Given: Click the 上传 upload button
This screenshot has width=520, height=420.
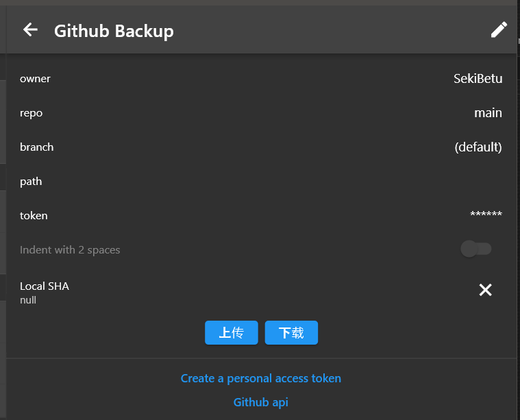Looking at the screenshot, I should coord(232,332).
